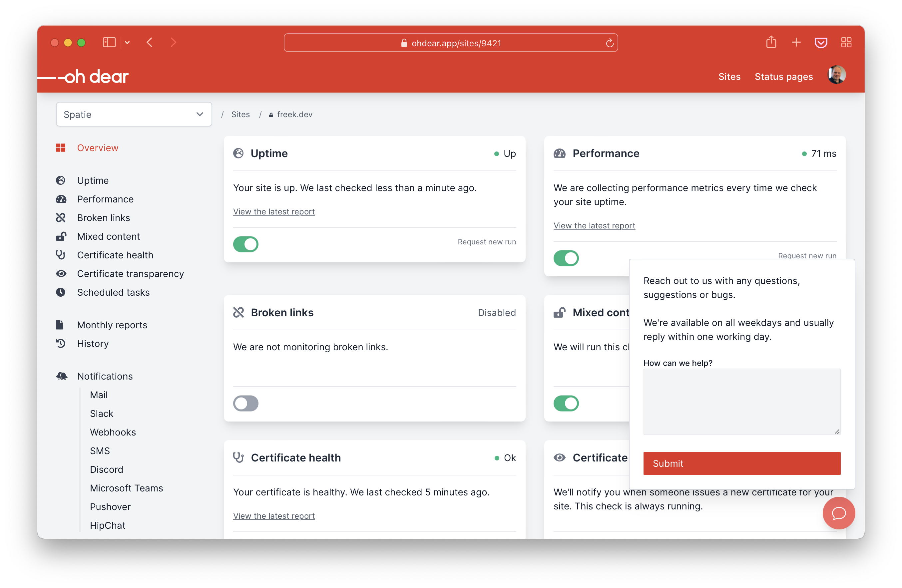Image resolution: width=902 pixels, height=588 pixels.
Task: Open a new tab with the plus icon
Action: point(796,42)
